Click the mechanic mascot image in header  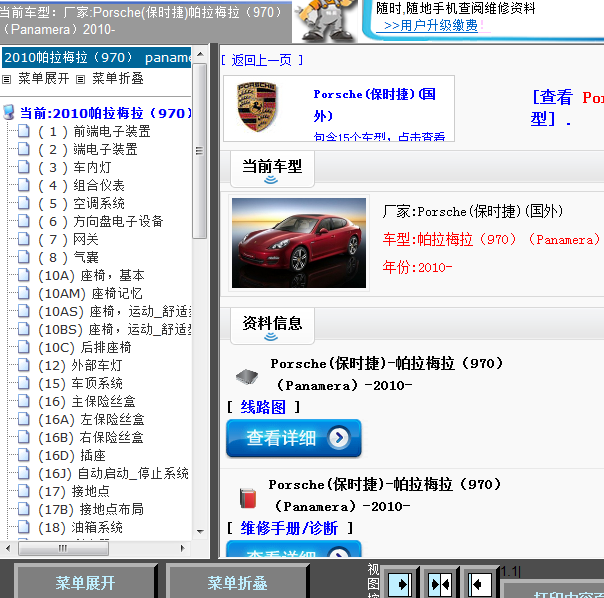coord(325,20)
